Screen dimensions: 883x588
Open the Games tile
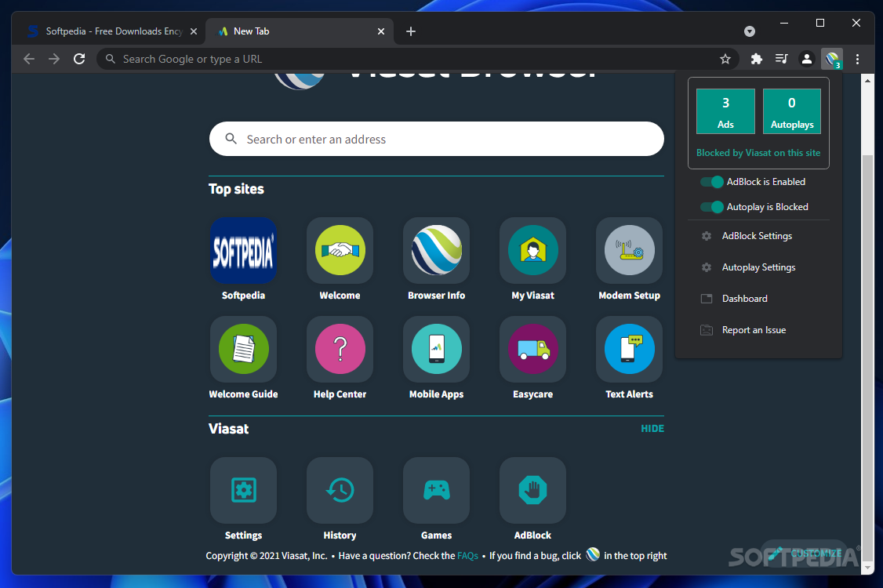coord(437,490)
